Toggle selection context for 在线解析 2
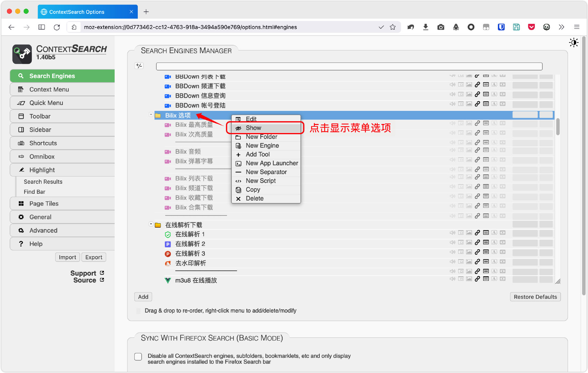This screenshot has height=373, width=588. pyautogui.click(x=494, y=242)
